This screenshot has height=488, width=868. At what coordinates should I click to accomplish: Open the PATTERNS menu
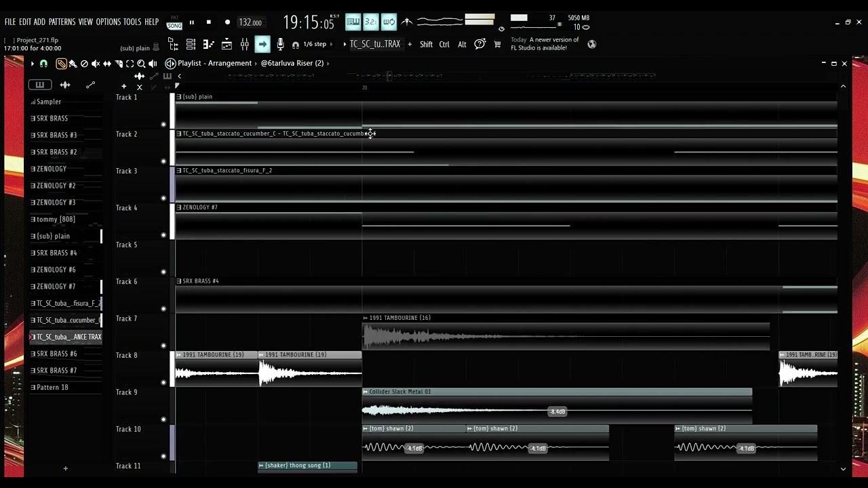coord(62,22)
